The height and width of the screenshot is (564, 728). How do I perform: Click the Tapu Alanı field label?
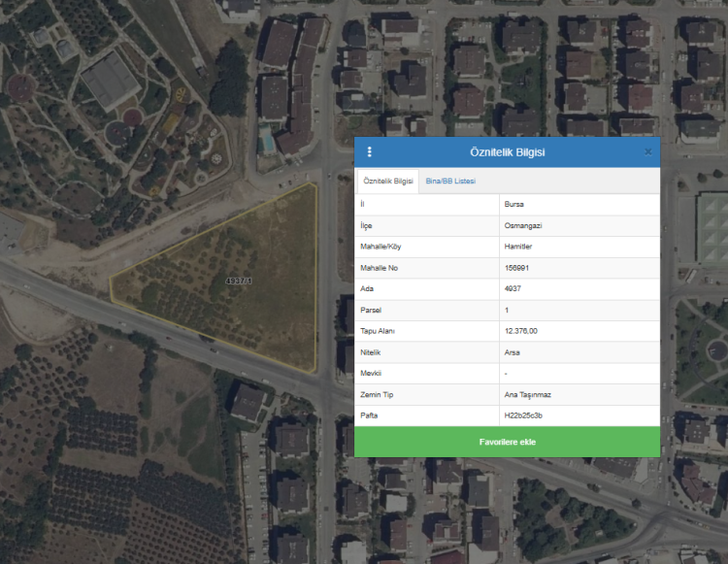[378, 332]
